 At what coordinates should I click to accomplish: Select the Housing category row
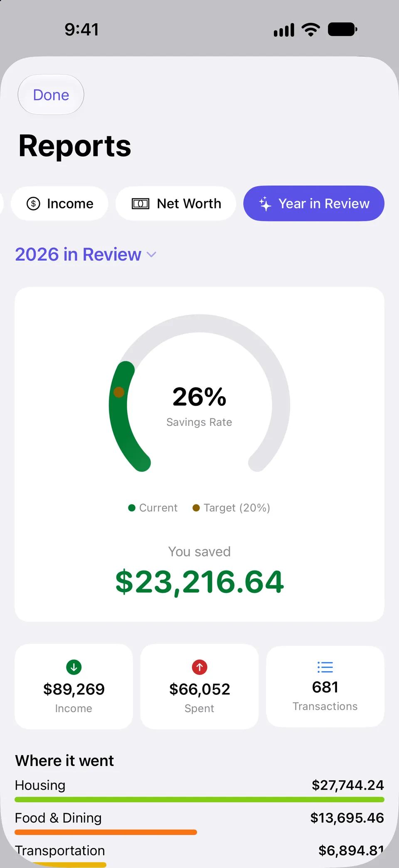[199, 790]
